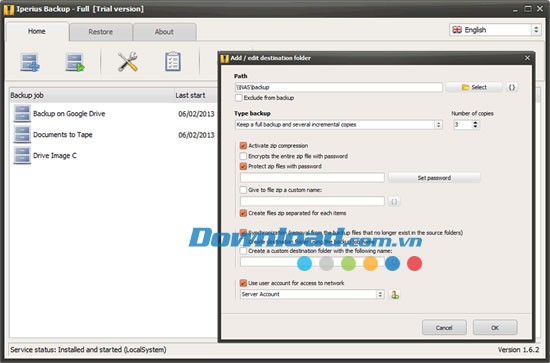Enable Give to file zip a custom name
The width and height of the screenshot is (550, 363).
(243, 190)
